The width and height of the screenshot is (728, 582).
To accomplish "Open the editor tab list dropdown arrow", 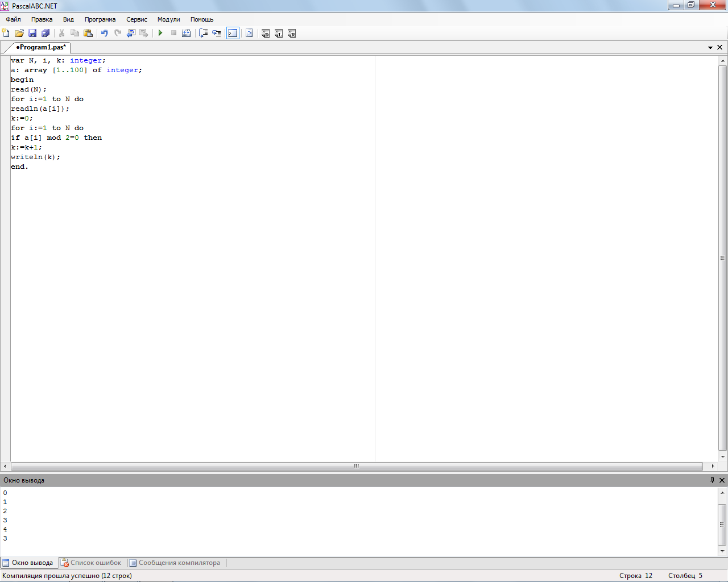I will pos(710,48).
